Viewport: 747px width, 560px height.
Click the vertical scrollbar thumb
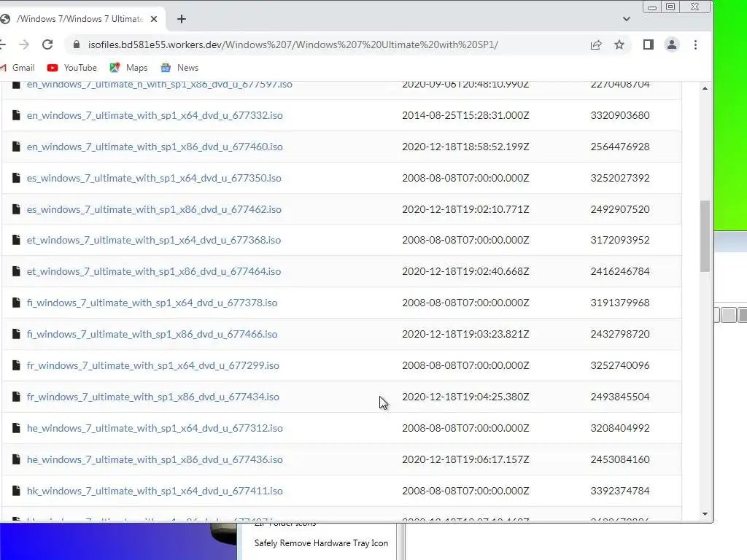point(705,236)
